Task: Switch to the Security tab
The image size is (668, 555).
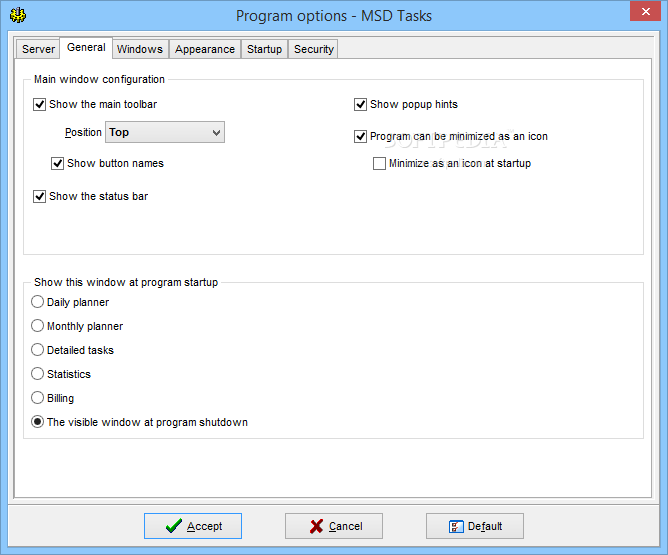Action: [314, 49]
